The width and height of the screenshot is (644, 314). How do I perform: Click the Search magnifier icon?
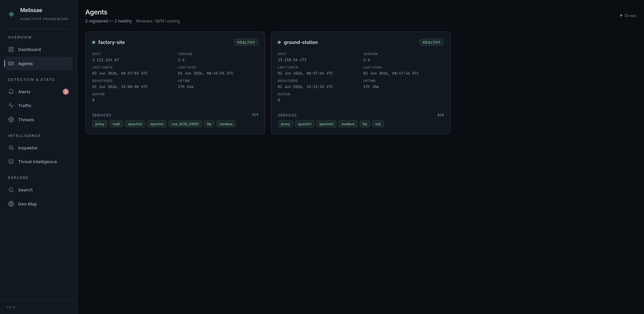[x=11, y=190]
